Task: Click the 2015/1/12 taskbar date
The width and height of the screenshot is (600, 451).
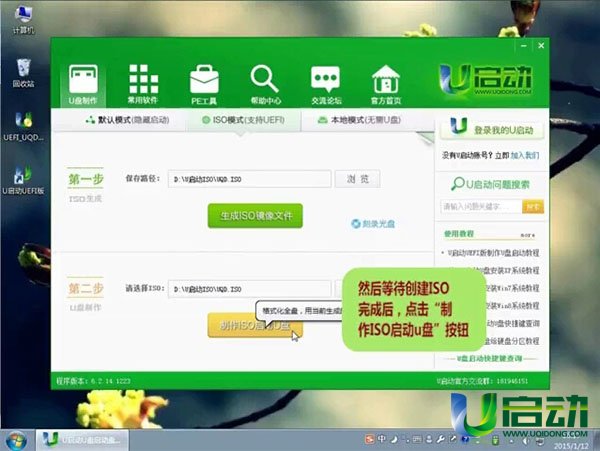Action: pos(571,446)
